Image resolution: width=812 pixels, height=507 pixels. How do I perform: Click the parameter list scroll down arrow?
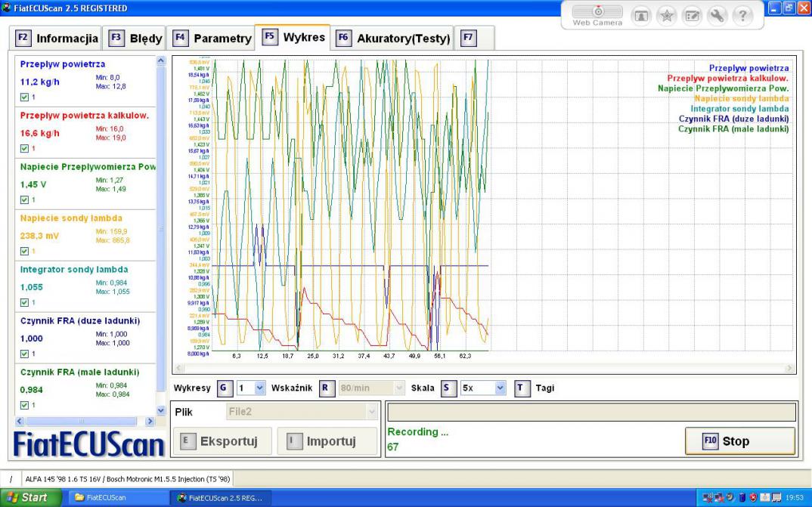pos(160,410)
